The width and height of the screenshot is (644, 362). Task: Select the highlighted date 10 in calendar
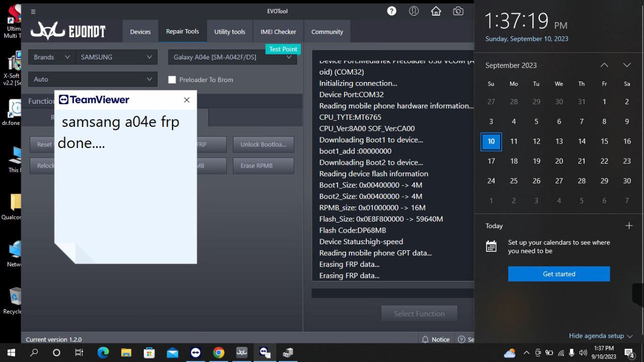[491, 141]
